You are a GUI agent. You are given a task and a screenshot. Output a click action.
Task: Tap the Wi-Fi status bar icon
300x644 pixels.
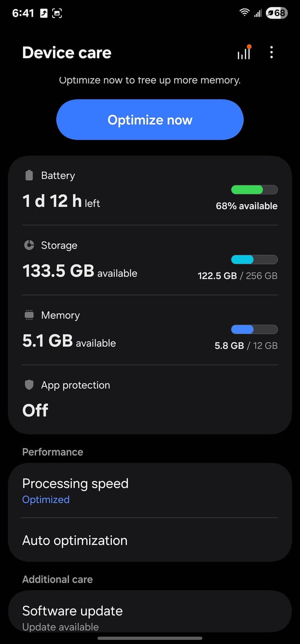[244, 13]
